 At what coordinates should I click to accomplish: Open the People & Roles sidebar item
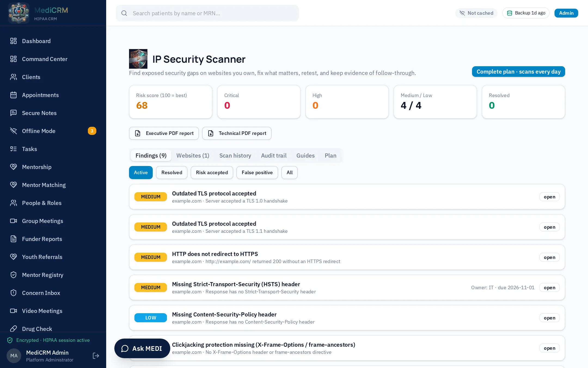click(x=53, y=203)
